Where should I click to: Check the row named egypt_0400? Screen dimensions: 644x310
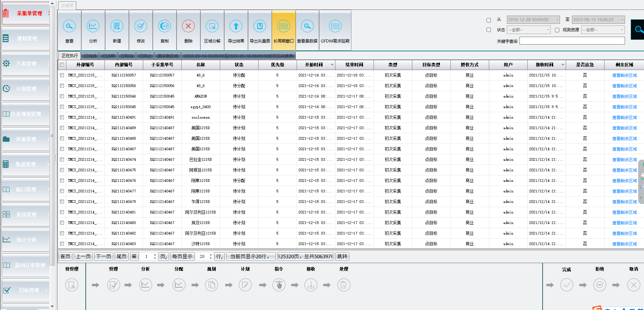click(x=62, y=107)
